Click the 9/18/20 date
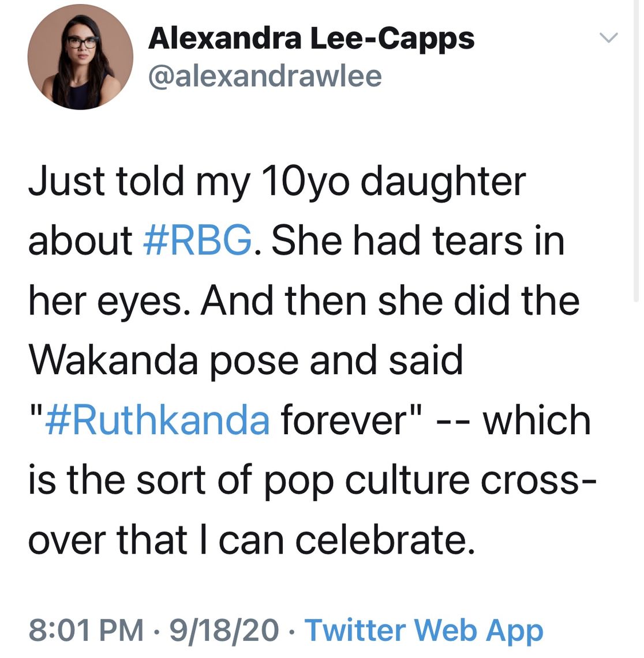The height and width of the screenshot is (658, 644). (224, 629)
